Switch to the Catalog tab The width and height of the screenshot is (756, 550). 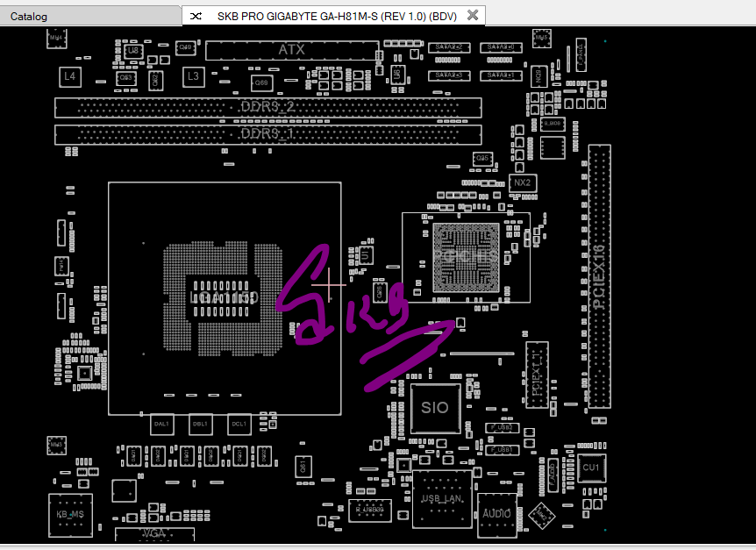[x=29, y=17]
